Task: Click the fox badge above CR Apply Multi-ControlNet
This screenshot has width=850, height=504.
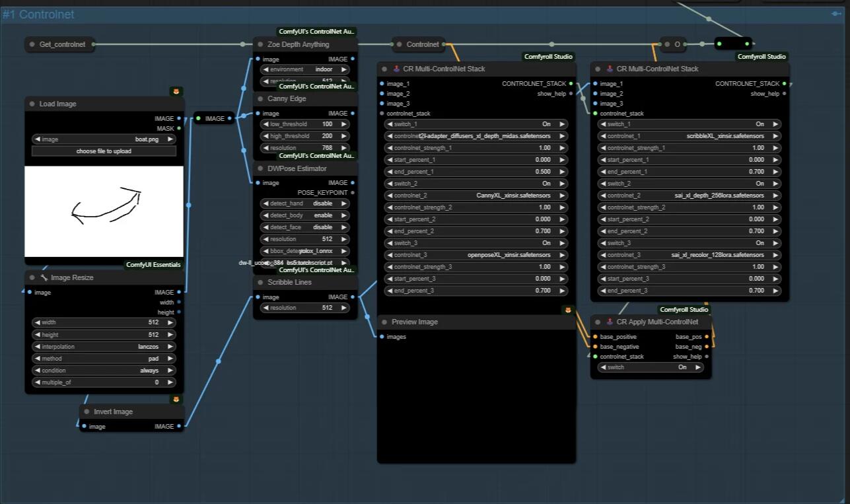Action: click(568, 310)
